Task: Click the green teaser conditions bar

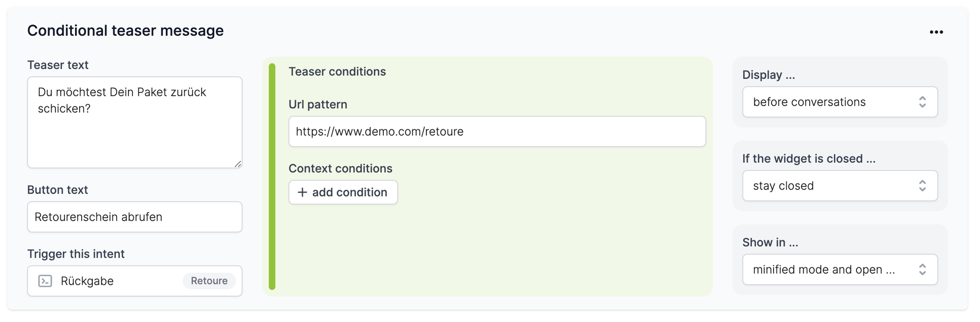Action: coord(272,176)
